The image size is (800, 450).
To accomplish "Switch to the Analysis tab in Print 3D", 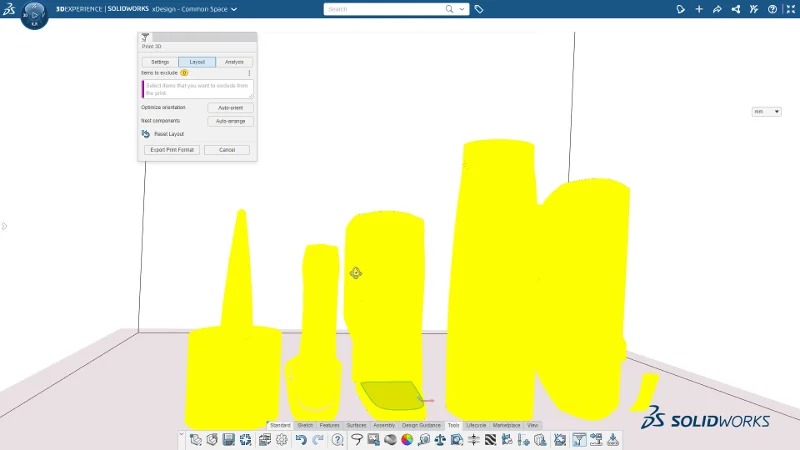I will 234,62.
